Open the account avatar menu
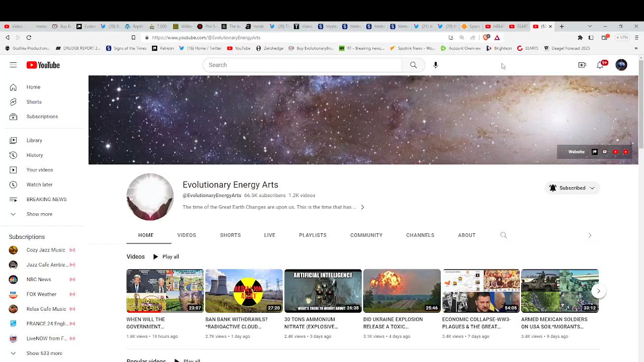Screen dimensions: 644x362 (621, 65)
